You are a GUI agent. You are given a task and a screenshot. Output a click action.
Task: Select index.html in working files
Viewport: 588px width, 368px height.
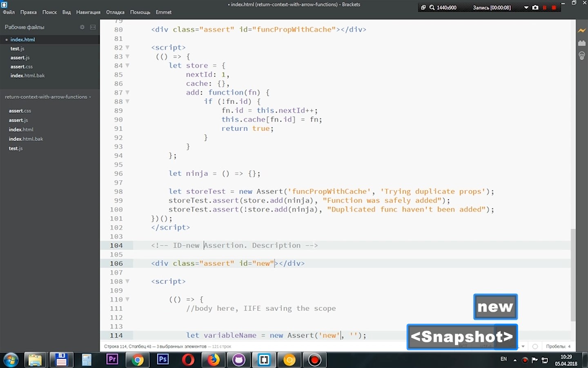coord(49,40)
